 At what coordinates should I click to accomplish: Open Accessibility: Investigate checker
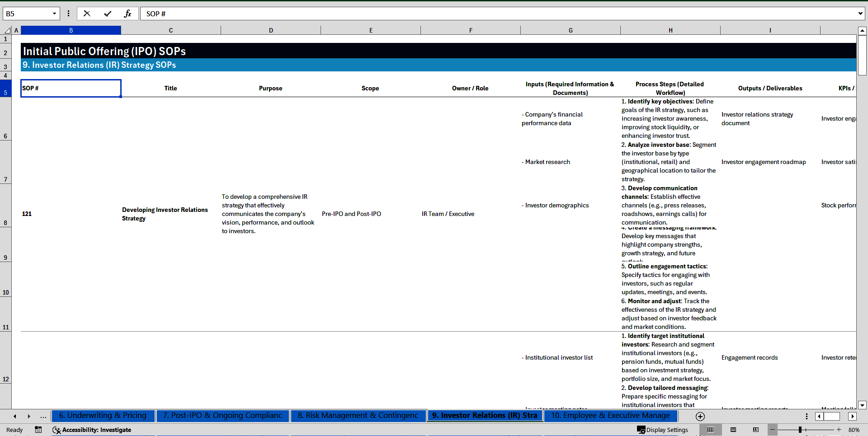pyautogui.click(x=92, y=430)
